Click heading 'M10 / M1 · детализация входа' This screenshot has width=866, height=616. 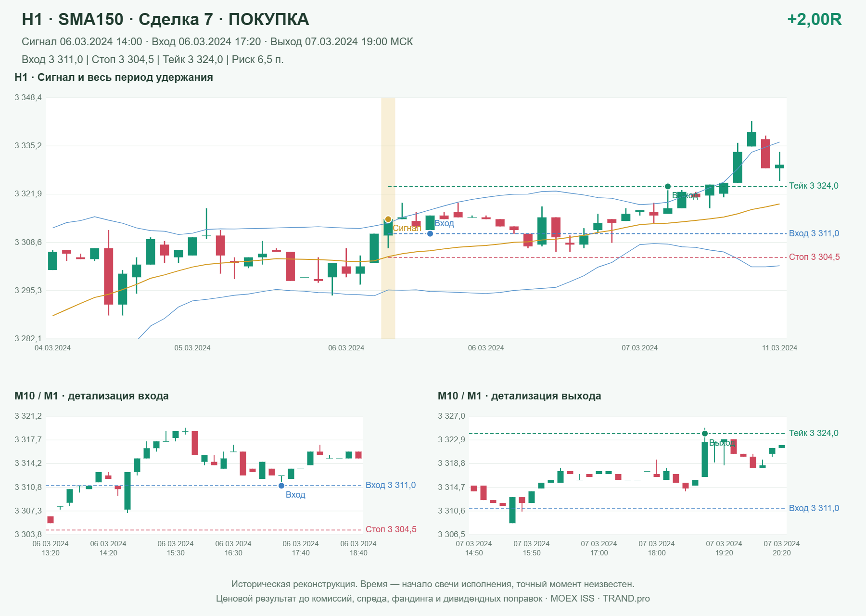pyautogui.click(x=91, y=396)
